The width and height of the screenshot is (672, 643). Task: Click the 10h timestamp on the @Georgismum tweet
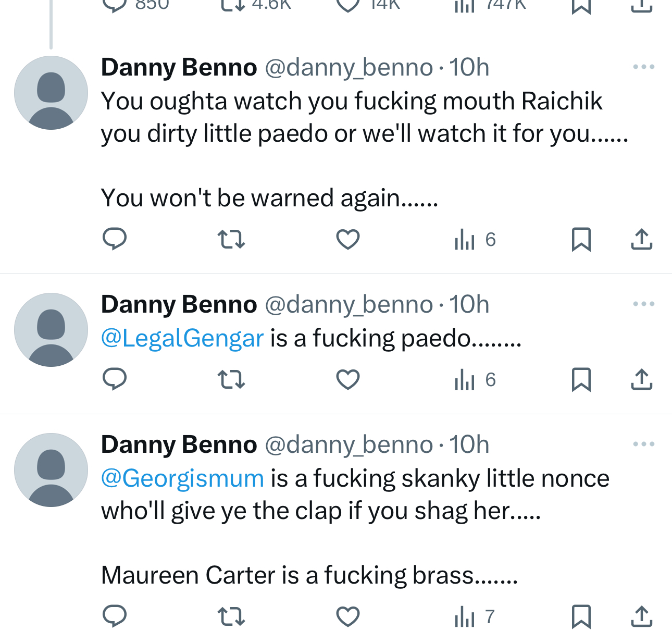pos(469,444)
